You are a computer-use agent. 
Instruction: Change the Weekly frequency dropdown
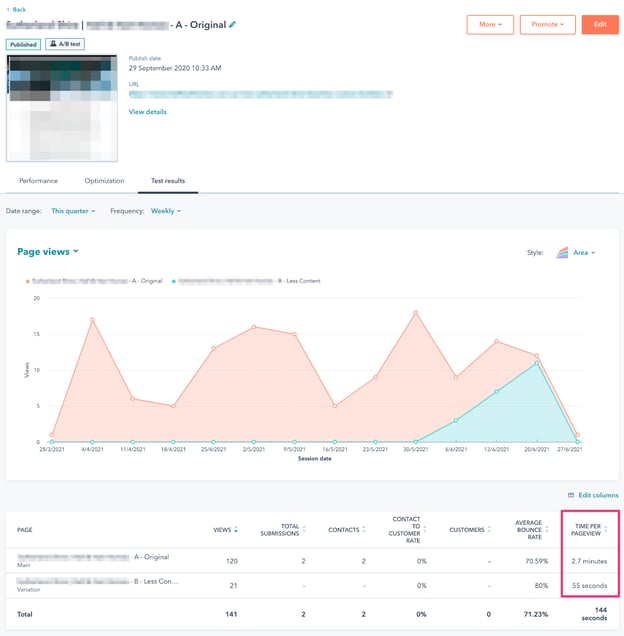(x=169, y=212)
